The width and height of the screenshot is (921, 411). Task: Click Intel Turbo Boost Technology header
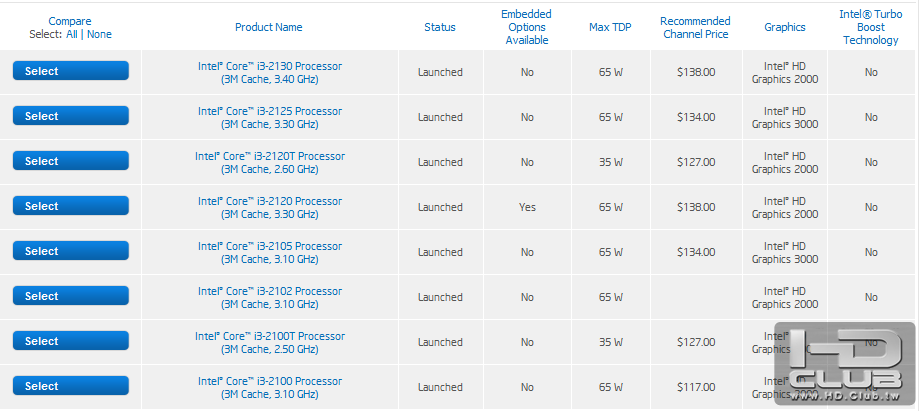870,27
